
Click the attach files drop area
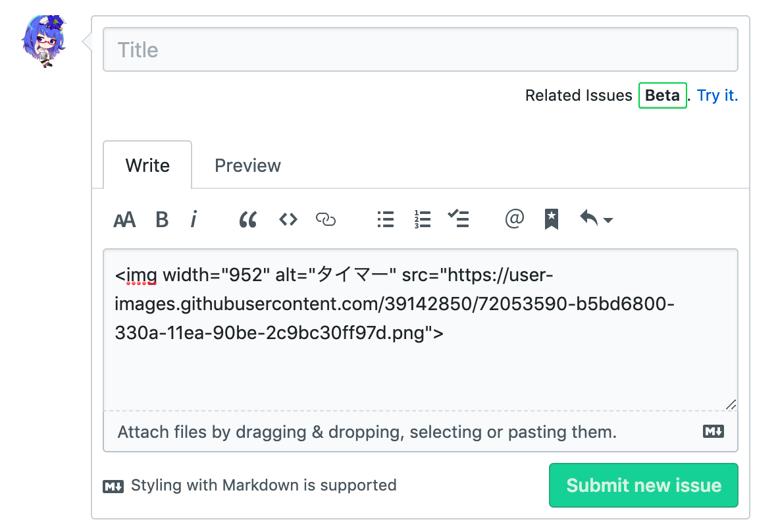[367, 432]
